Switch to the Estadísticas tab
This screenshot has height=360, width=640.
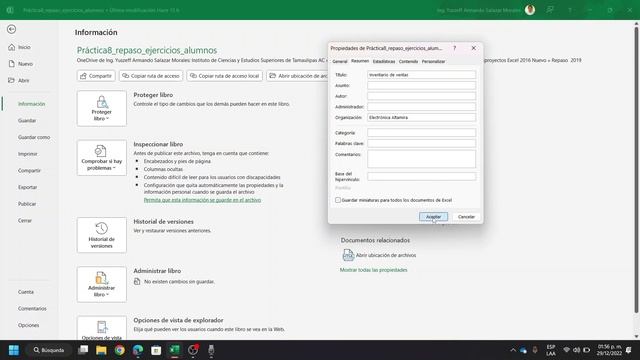pos(384,61)
